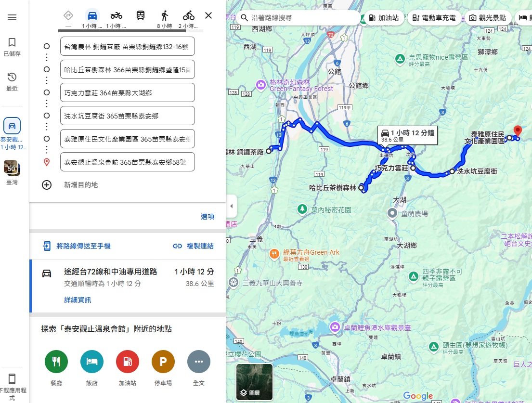Viewport: 532px width, 403px height.
Task: Edit the 洗水坑豆腐街 stop field
Action: (x=128, y=116)
